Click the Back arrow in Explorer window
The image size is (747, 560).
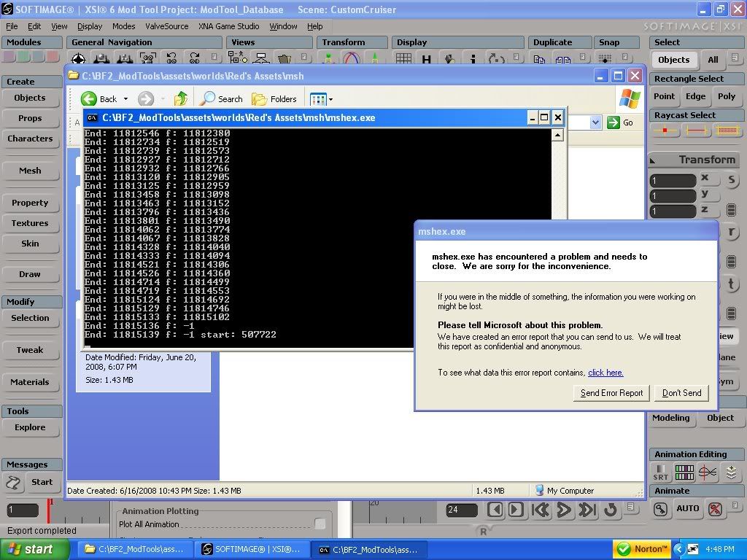pos(88,98)
